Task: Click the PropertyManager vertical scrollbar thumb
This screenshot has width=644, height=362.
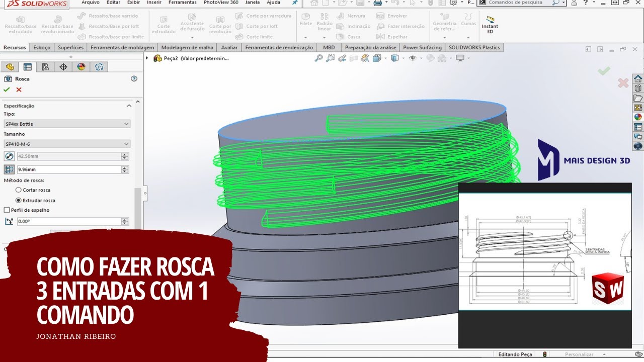Action: coord(138,208)
